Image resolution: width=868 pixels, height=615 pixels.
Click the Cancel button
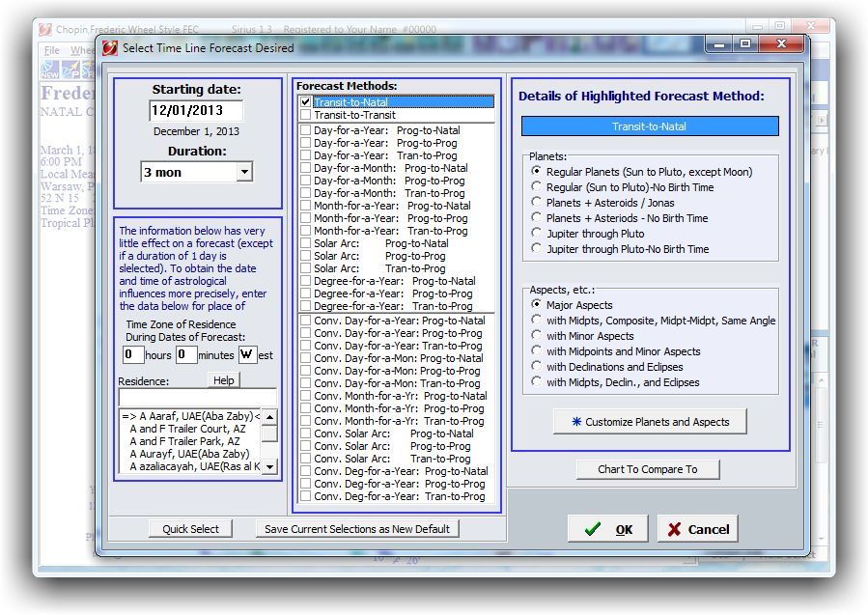point(697,529)
